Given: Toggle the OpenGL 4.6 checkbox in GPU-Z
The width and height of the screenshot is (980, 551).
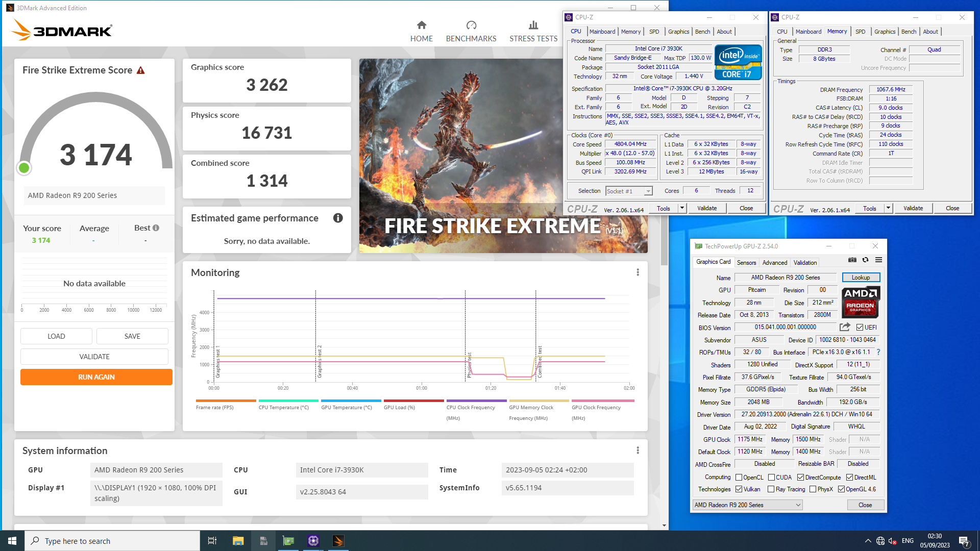Looking at the screenshot, I should 841,489.
